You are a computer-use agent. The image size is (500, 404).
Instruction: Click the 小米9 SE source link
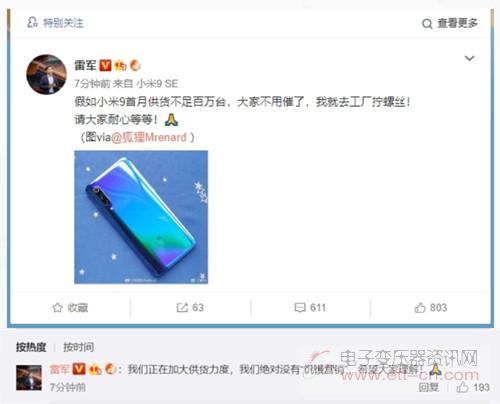tap(157, 83)
